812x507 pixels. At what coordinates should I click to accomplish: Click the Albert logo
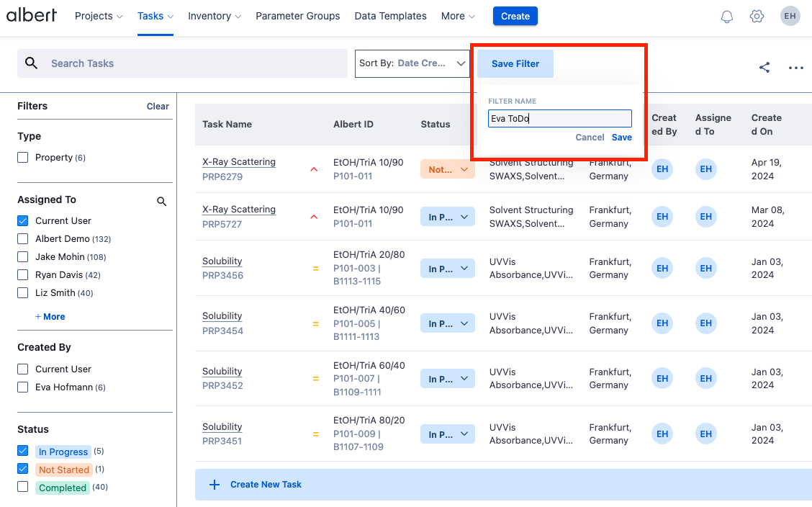[x=32, y=16]
